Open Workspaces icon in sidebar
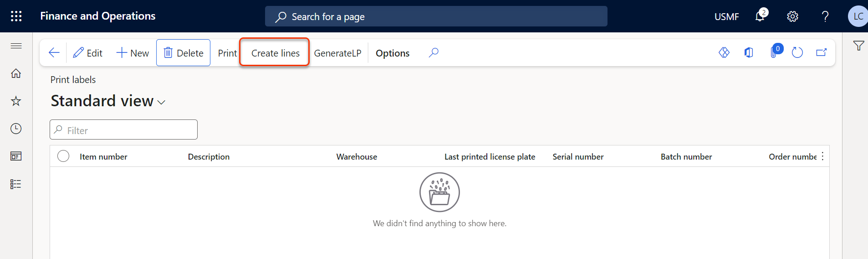Image resolution: width=868 pixels, height=259 pixels. pyautogui.click(x=16, y=156)
